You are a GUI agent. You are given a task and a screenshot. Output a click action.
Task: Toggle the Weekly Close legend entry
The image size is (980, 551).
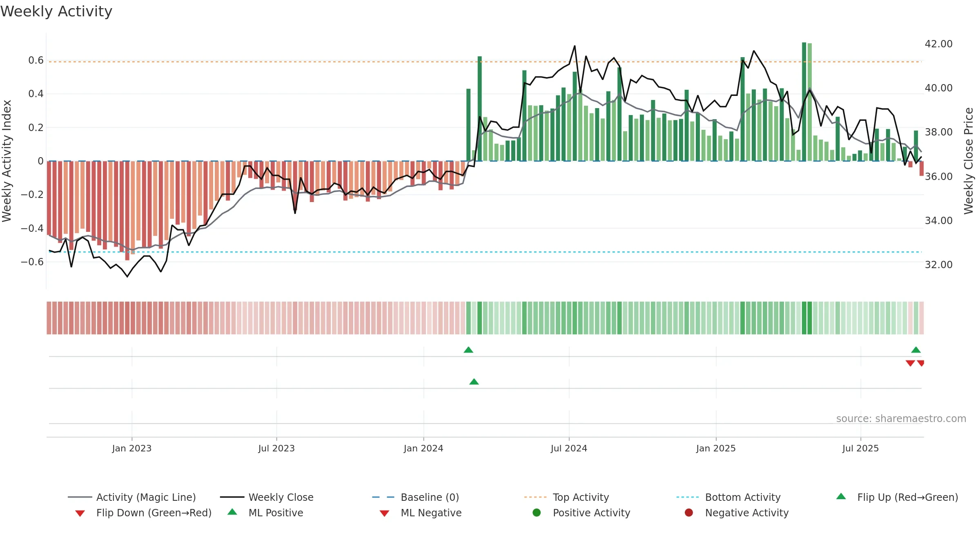click(x=267, y=497)
